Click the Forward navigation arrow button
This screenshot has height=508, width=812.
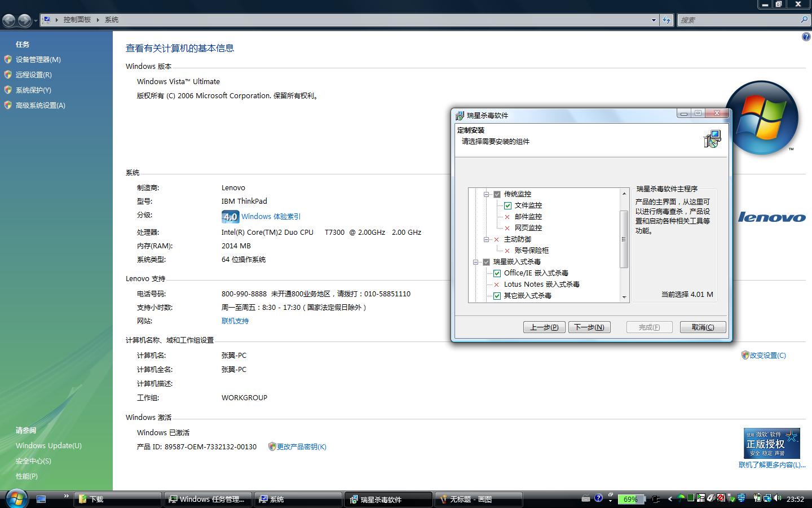click(24, 20)
